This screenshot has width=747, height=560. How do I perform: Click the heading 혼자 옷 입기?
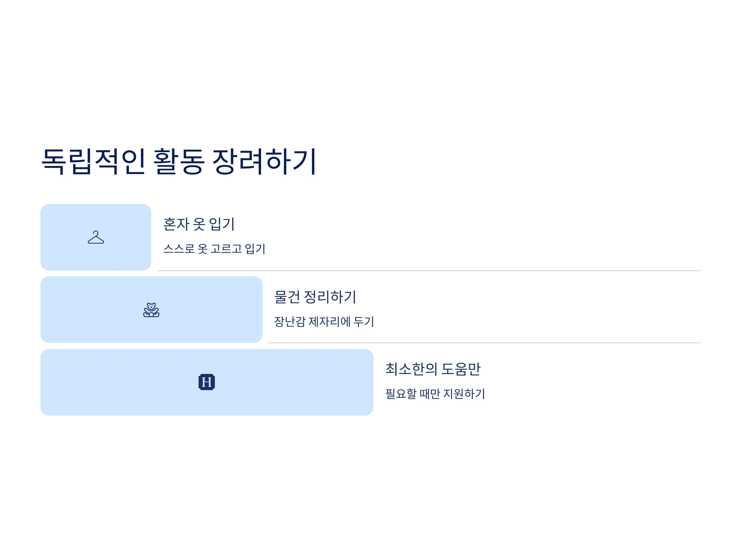point(199,225)
